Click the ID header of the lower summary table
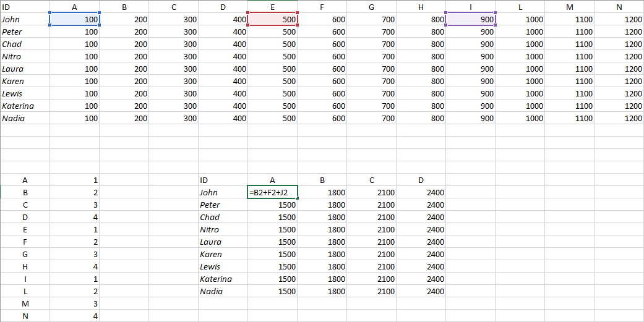The image size is (644, 322). 223,180
